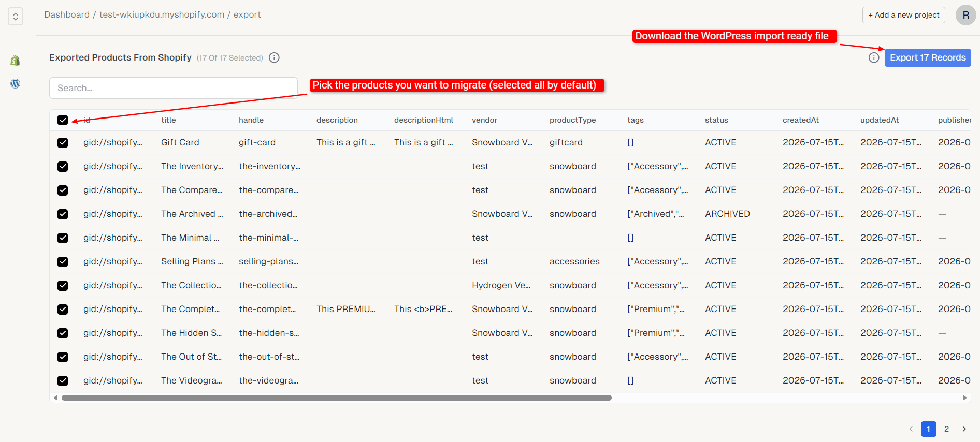Focus the Search input field
Viewport: 980px width, 442px height.
174,88
